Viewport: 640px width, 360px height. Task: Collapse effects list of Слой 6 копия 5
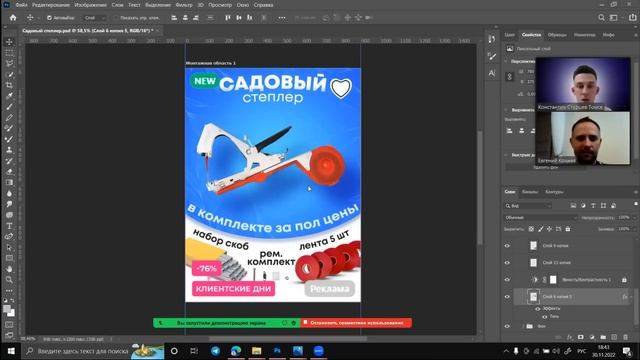pos(631,297)
